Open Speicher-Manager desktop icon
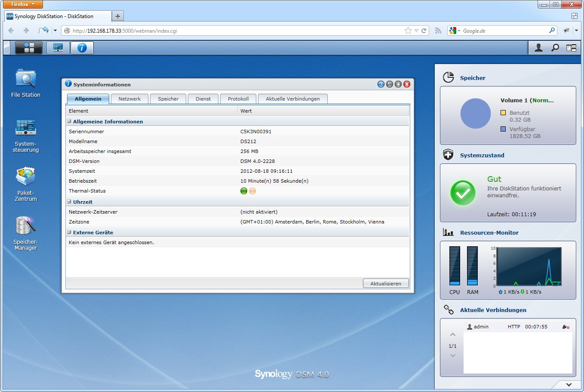The width and height of the screenshot is (584, 392). 26,233
